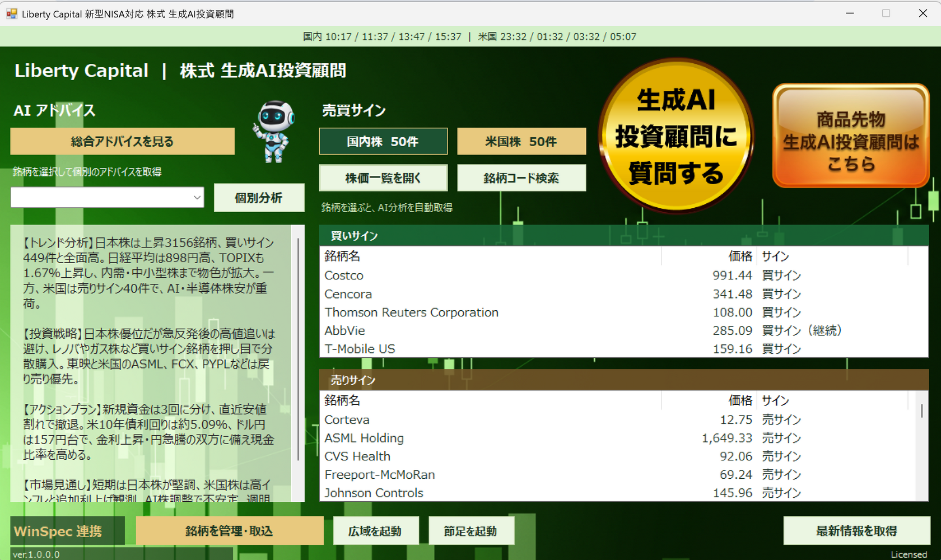Click the 買いサイン section header
This screenshot has width=941, height=560.
[x=623, y=236]
